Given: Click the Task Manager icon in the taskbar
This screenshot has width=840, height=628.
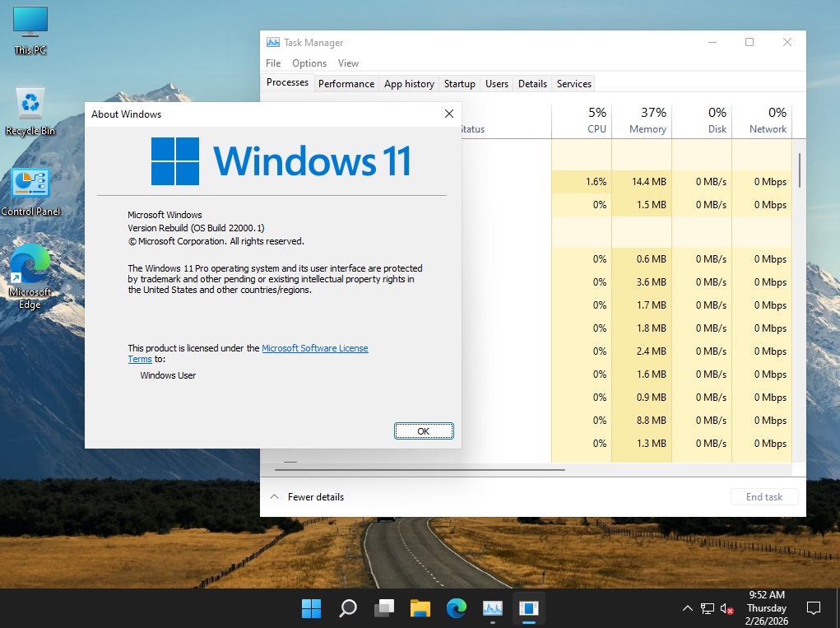Looking at the screenshot, I should (492, 609).
